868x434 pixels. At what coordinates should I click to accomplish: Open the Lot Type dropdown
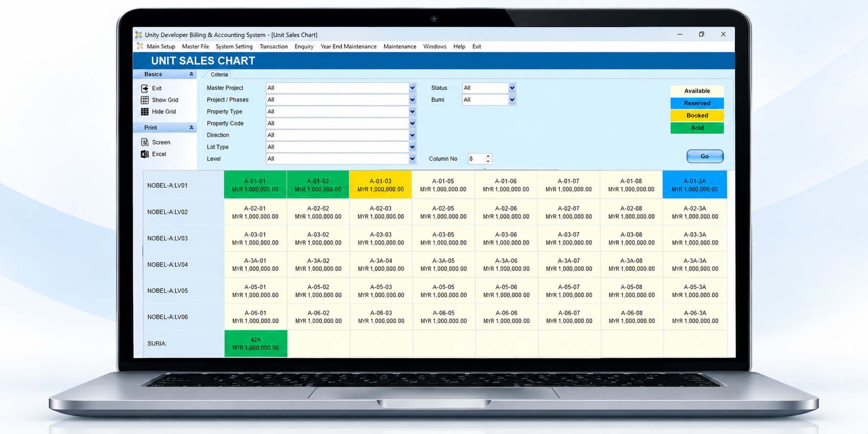tap(412, 147)
